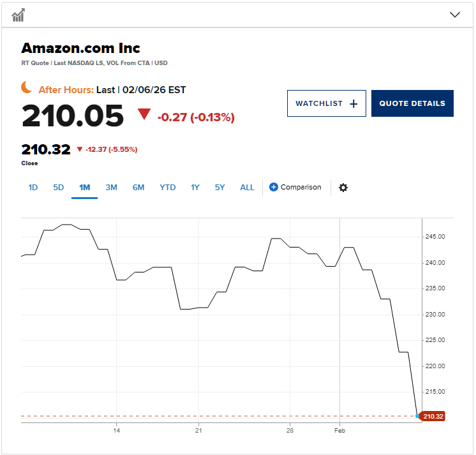Switch chart to 5D range

point(59,188)
